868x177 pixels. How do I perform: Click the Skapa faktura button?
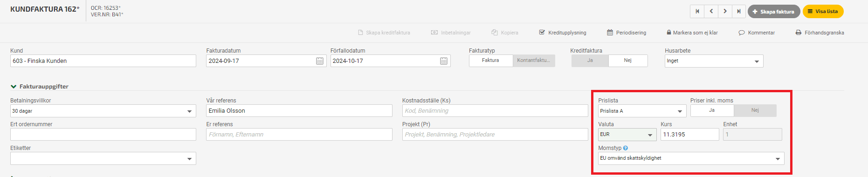(774, 11)
